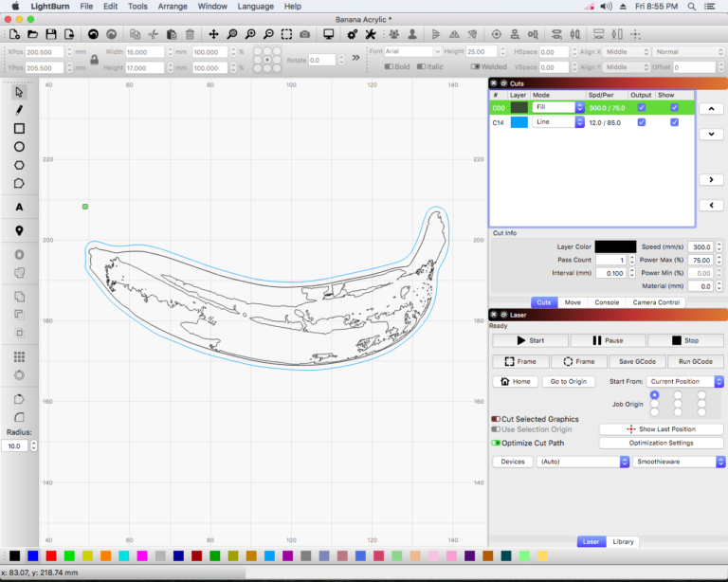Image resolution: width=728 pixels, height=582 pixels.
Task: Toggle Output checkbox for layer C14
Action: tap(642, 122)
